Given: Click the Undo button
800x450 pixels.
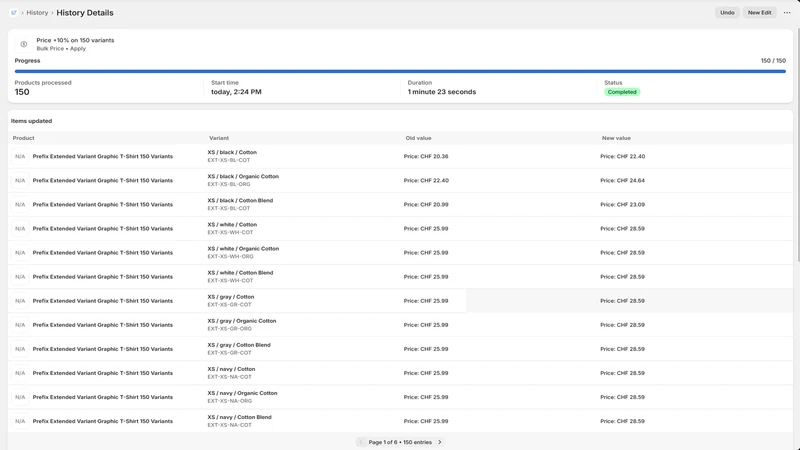Looking at the screenshot, I should point(727,13).
